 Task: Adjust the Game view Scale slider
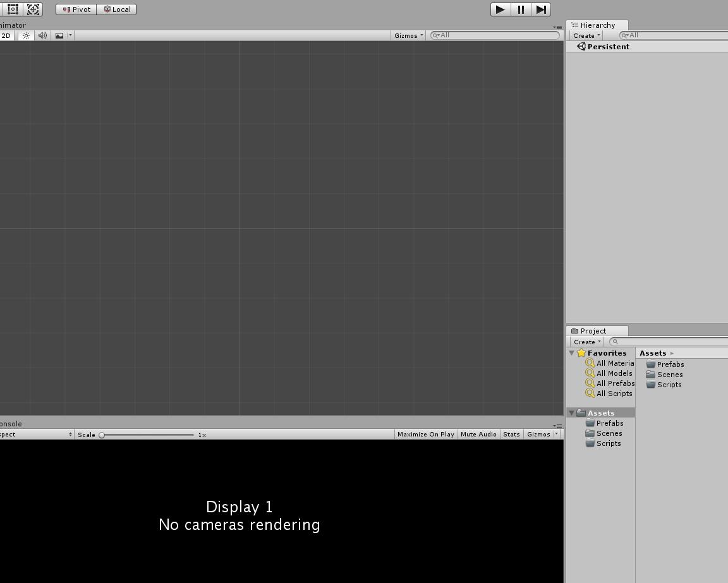pos(147,435)
